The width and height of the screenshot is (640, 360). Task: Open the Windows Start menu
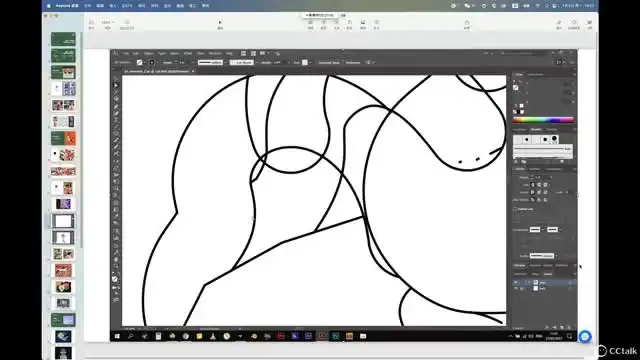pyautogui.click(x=117, y=336)
